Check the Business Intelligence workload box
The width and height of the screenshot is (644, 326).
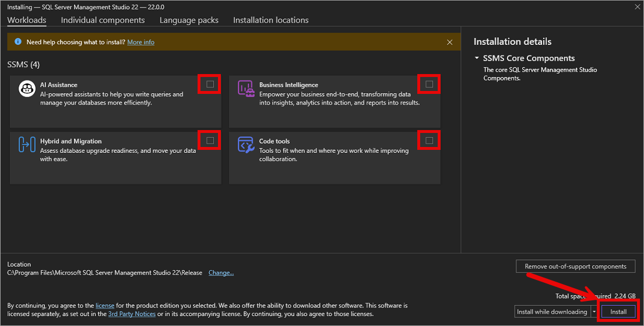(x=430, y=84)
